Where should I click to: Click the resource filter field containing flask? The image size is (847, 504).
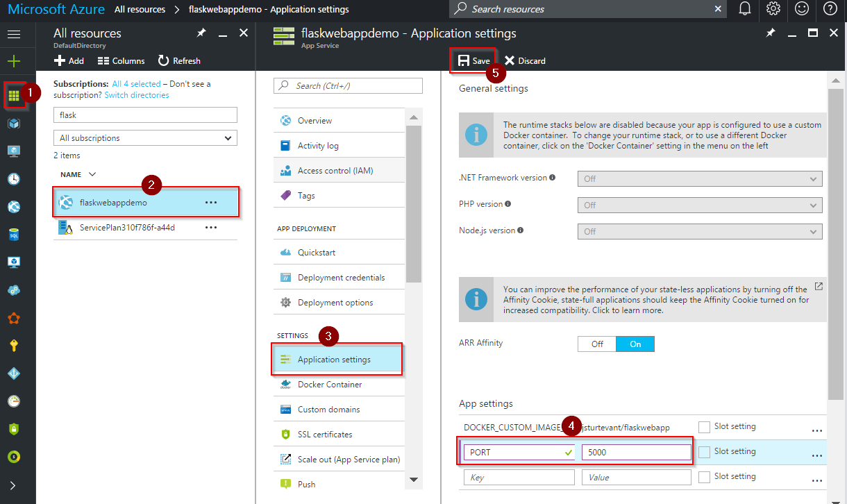coord(145,115)
